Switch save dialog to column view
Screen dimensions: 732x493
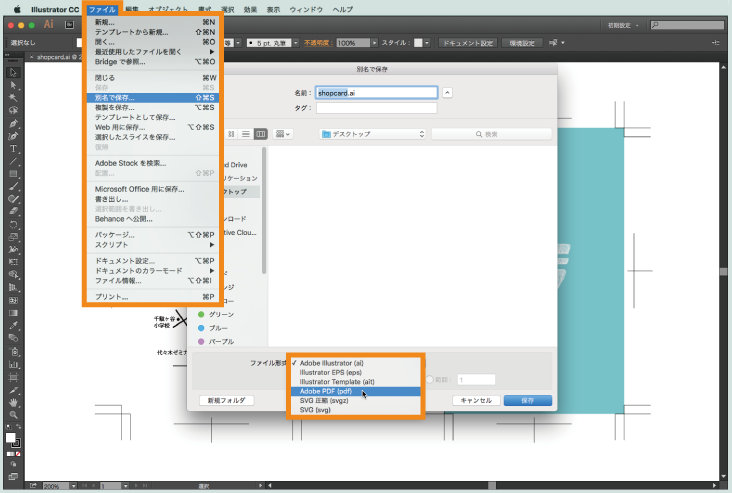(260, 134)
